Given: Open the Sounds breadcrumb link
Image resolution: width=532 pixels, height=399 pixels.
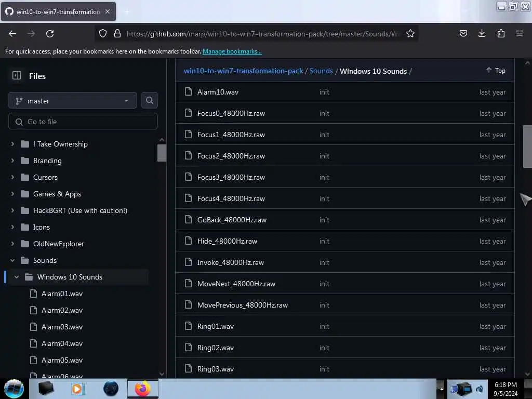Looking at the screenshot, I should tap(321, 71).
